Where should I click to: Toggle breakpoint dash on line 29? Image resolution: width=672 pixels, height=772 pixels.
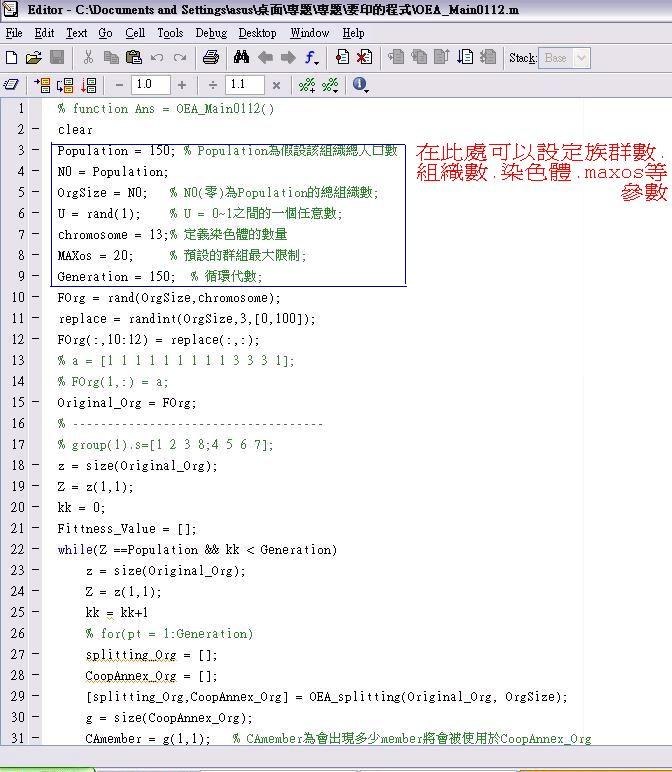tap(36, 697)
